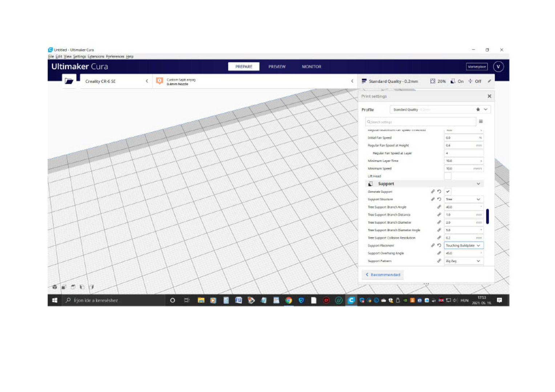
Task: Toggle the Lift Head checkbox
Action: click(x=448, y=176)
